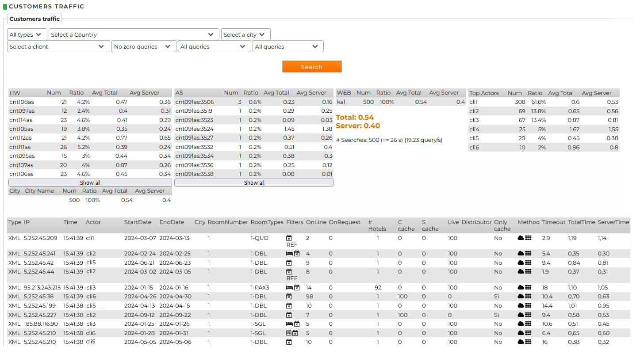644x358 pixels.
Task: Click the Total: 0.54 summary text
Action: click(x=355, y=117)
